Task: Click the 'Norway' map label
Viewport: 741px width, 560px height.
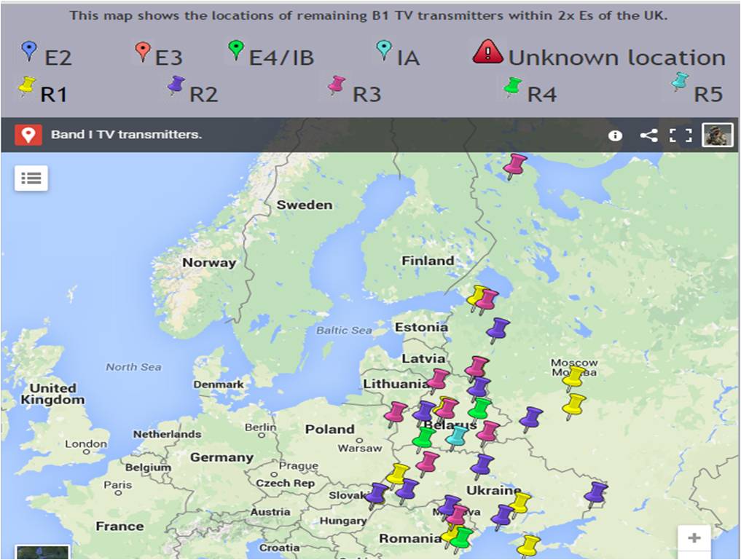Action: point(209,263)
